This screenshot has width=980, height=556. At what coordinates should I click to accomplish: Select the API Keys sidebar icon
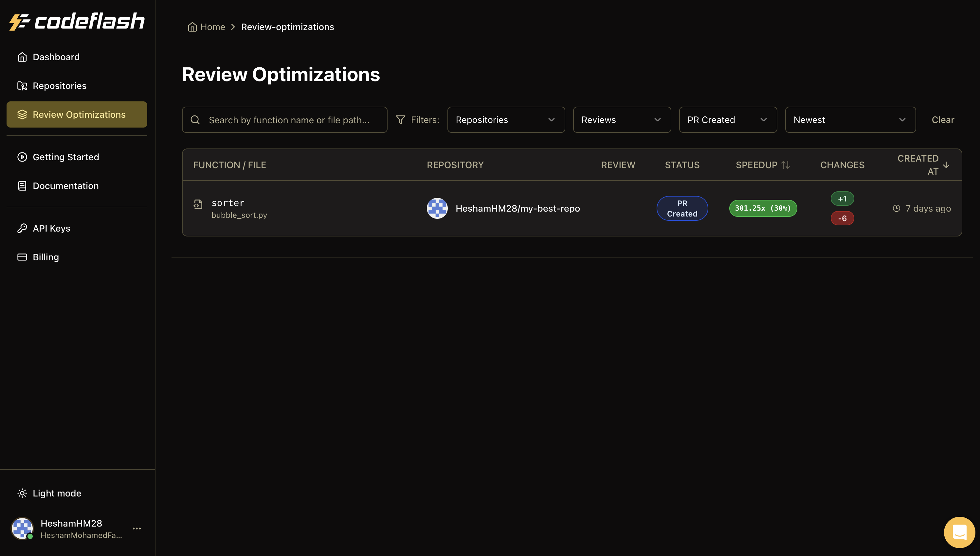22,228
